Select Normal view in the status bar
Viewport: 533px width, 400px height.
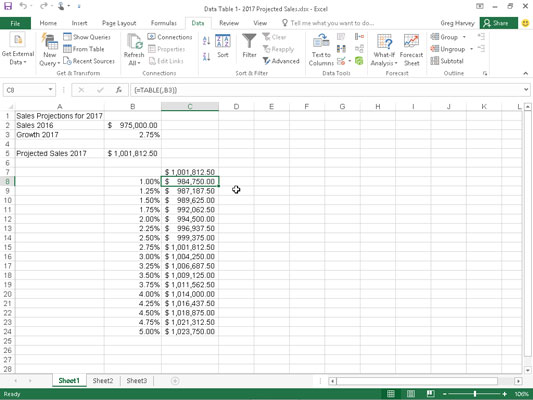coord(391,394)
